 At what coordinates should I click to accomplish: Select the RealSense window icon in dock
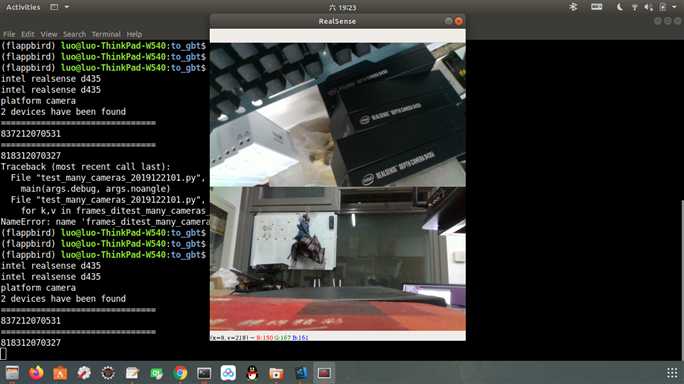[x=324, y=373]
